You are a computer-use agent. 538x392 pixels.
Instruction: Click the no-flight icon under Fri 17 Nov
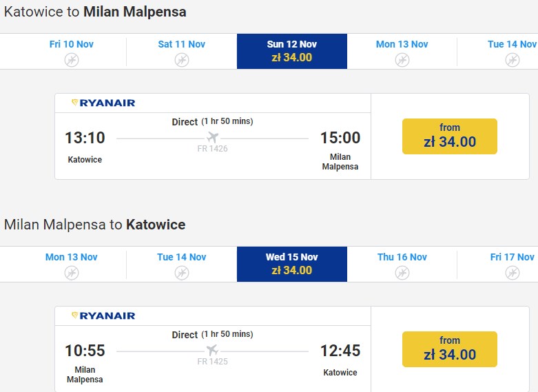pos(512,273)
